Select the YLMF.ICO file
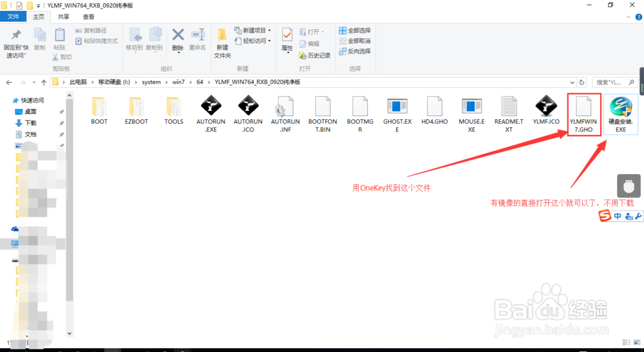644x352 pixels. (x=546, y=111)
